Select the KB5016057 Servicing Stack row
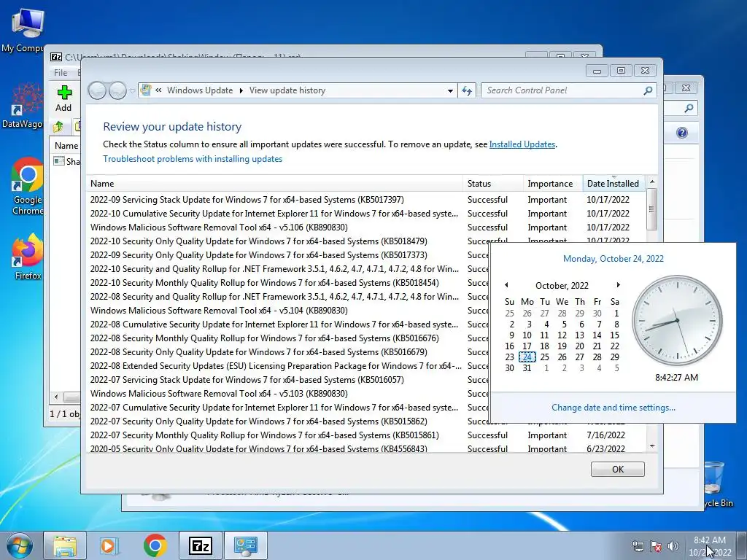 tap(289, 379)
